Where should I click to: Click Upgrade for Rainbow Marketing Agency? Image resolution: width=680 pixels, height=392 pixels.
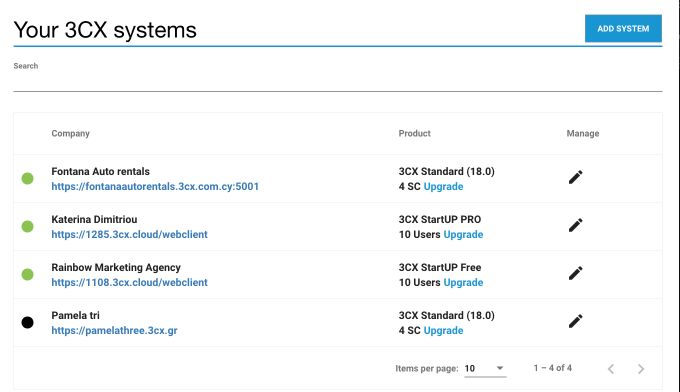pos(463,283)
